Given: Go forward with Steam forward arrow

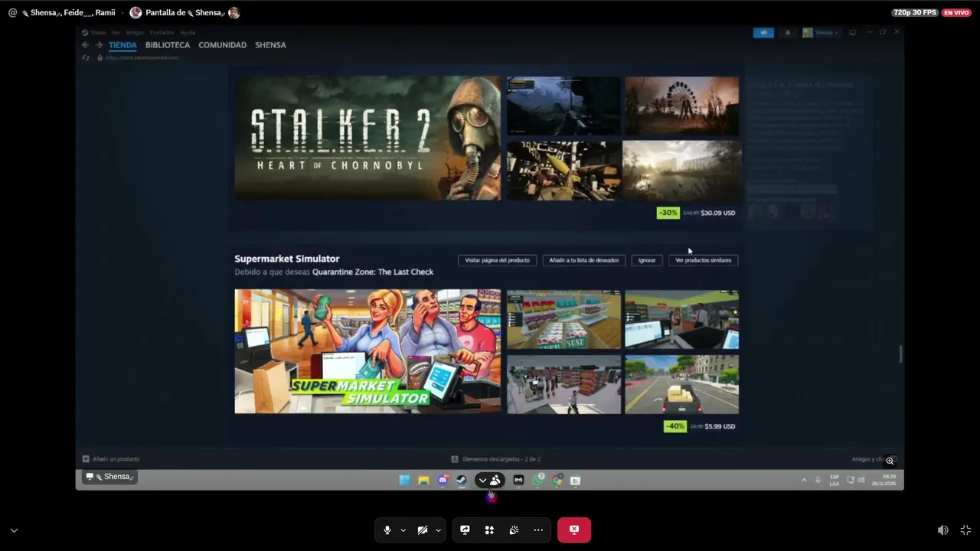Looking at the screenshot, I should pyautogui.click(x=99, y=45).
